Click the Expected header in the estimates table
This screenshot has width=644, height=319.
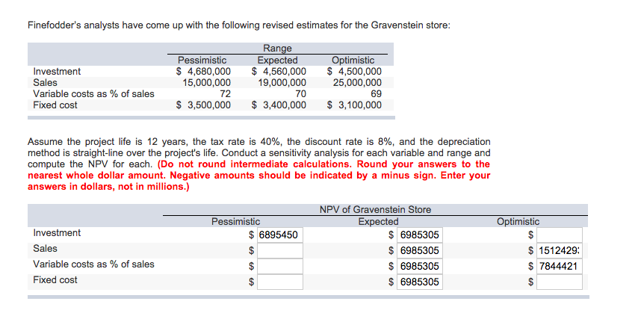pos(278,61)
